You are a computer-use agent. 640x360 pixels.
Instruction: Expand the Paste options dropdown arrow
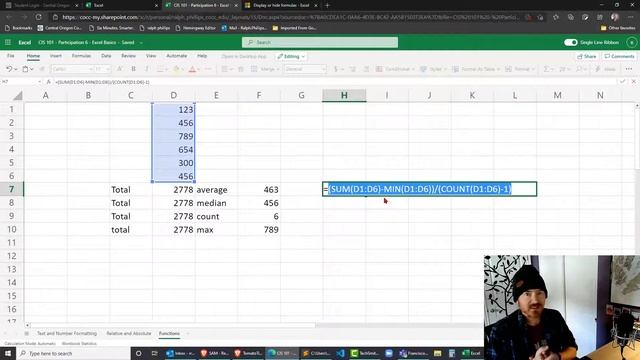(32, 69)
